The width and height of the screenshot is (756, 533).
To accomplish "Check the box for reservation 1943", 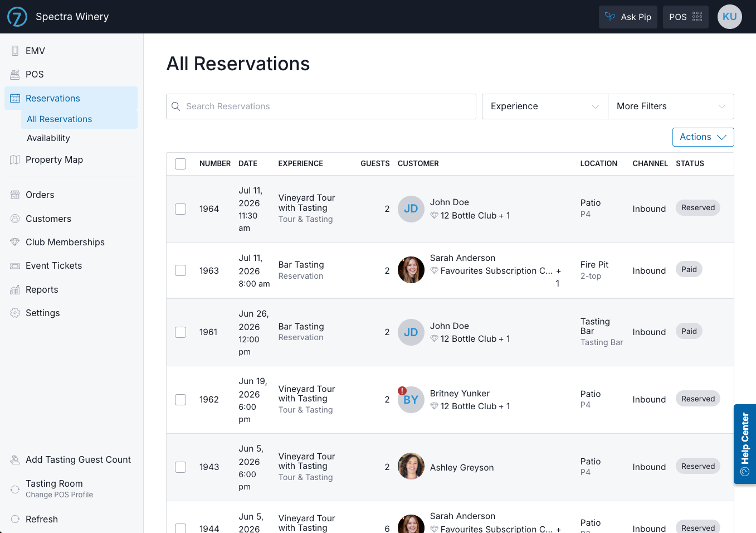I will [x=181, y=467].
